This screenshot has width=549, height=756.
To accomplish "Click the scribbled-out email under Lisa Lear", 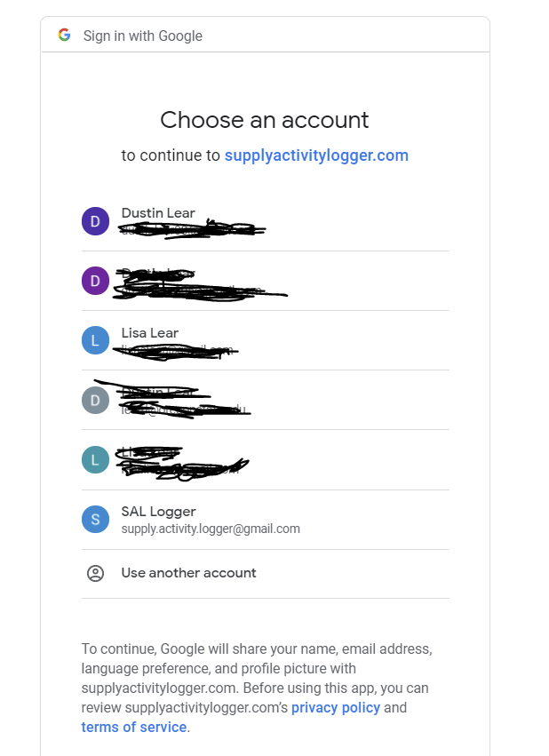I will 178,352.
